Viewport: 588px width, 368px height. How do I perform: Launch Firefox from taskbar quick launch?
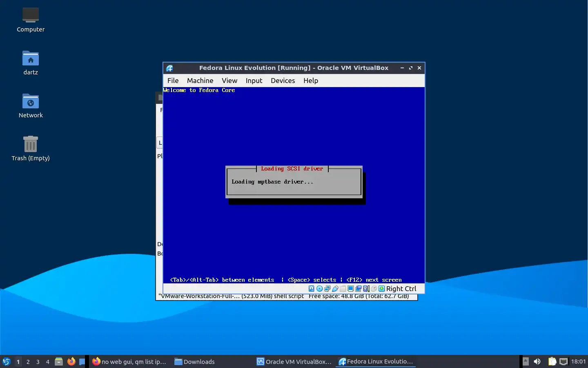(x=71, y=361)
